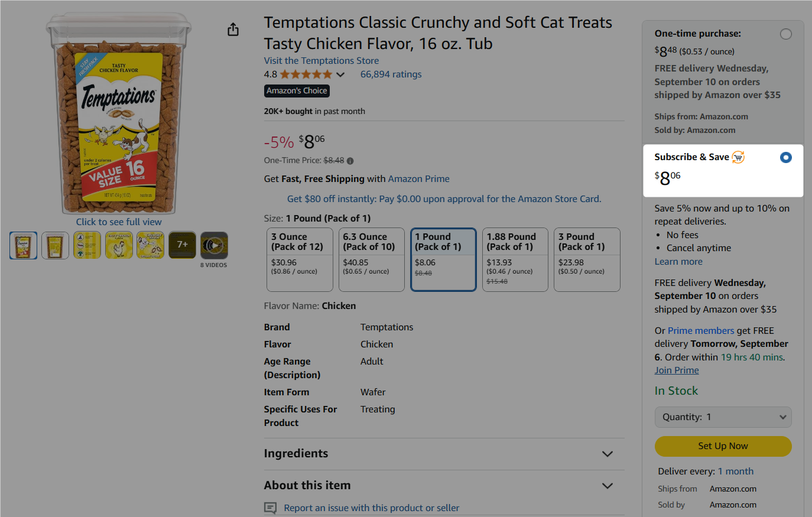
Task: Expand the About this item section
Action: point(607,486)
